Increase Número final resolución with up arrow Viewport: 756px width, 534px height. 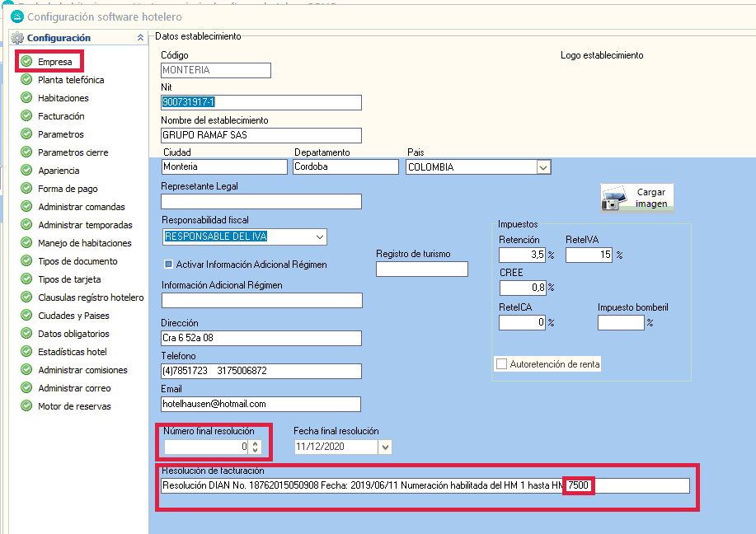click(256, 443)
